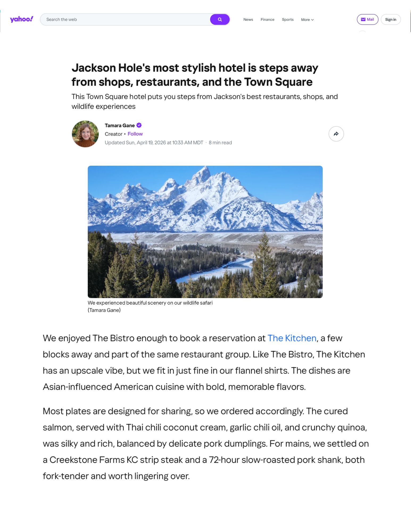Open the Finance section
411x532 pixels.
point(267,19)
